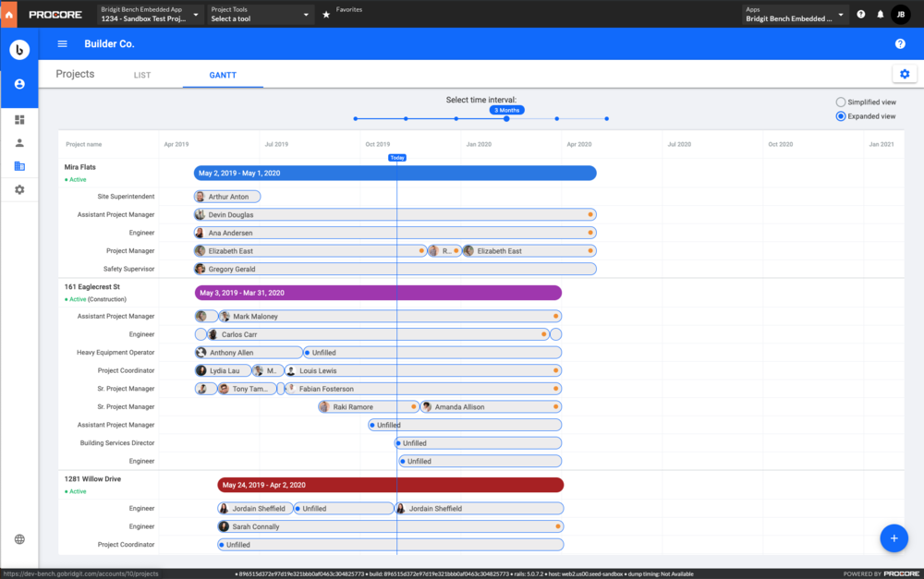The width and height of the screenshot is (924, 579).
Task: Click the Jan 2020 column header
Action: tap(479, 144)
